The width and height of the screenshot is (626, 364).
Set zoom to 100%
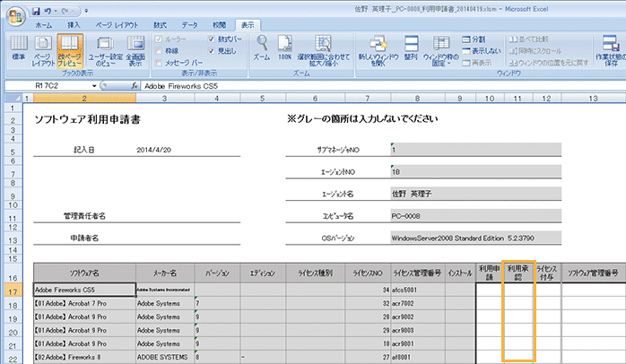[x=284, y=48]
